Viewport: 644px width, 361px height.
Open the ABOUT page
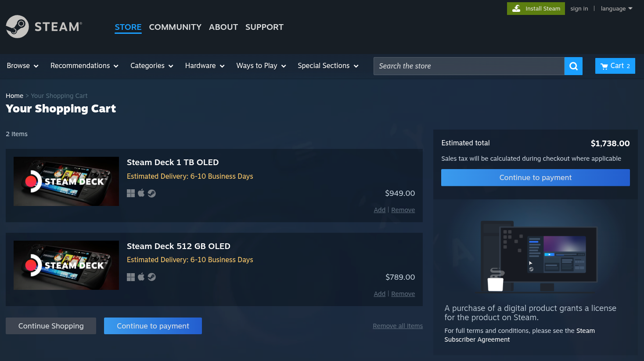(x=223, y=27)
